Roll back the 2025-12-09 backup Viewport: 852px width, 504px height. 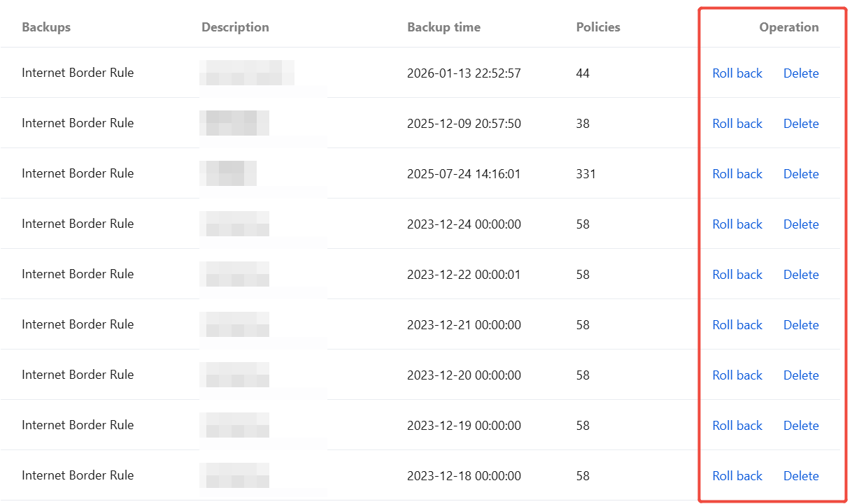(737, 124)
